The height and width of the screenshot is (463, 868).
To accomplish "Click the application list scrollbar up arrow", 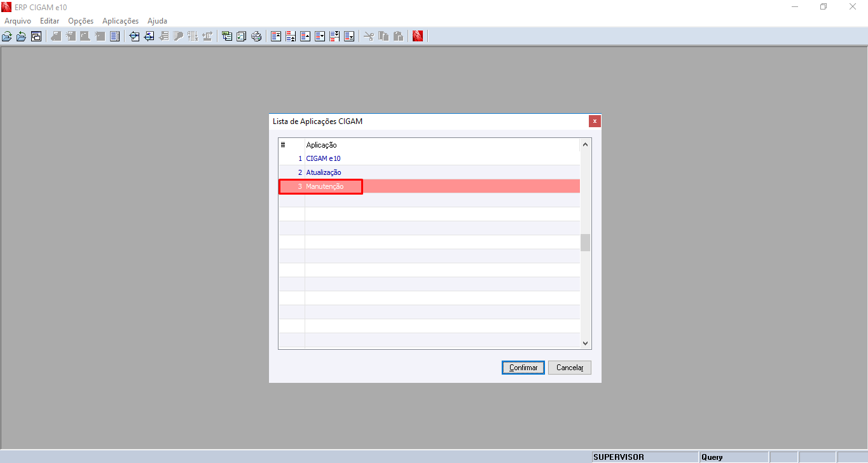I will click(x=586, y=144).
